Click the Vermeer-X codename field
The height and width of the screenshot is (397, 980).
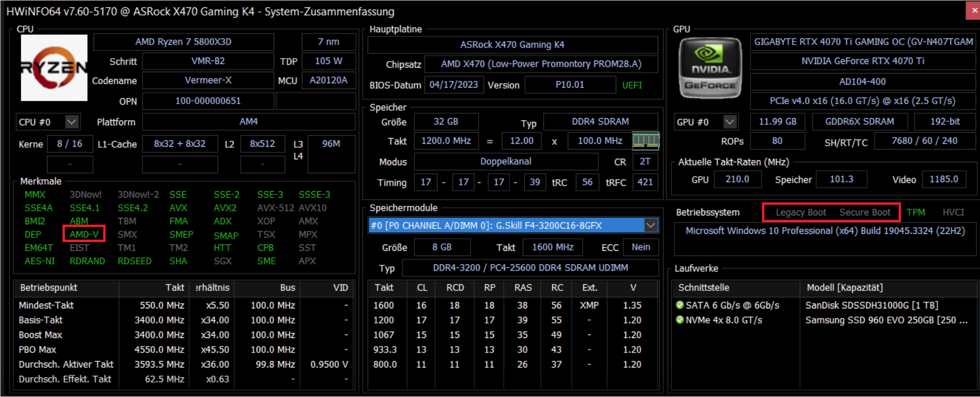click(208, 80)
